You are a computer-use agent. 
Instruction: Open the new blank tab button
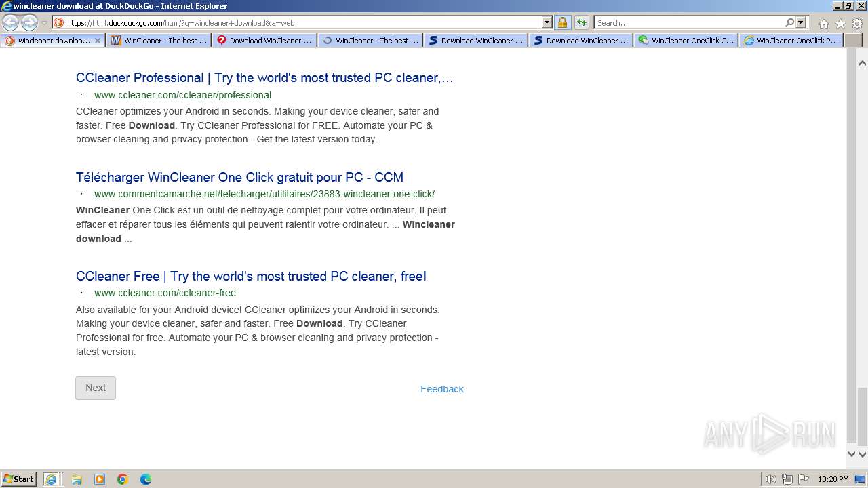click(852, 41)
